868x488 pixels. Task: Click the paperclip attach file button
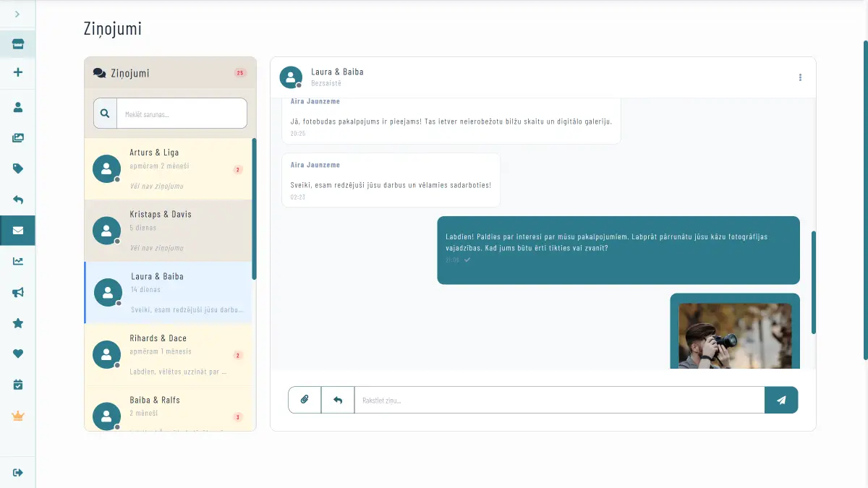305,400
